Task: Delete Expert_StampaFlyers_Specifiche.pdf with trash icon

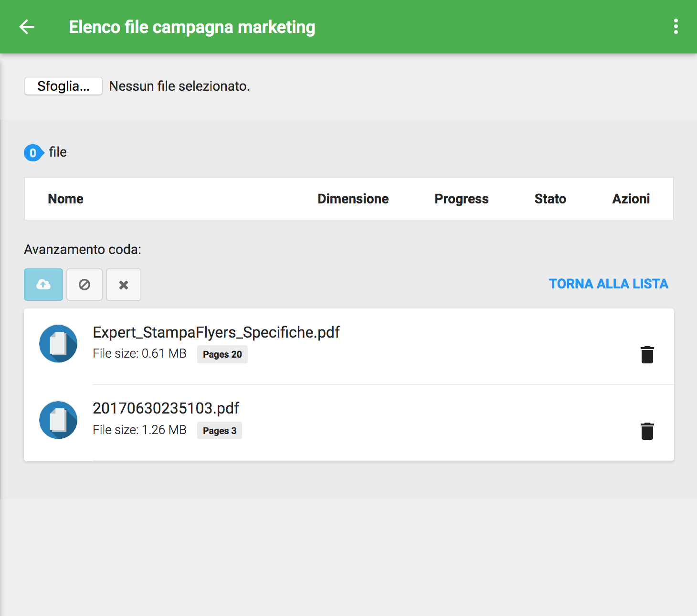Action: click(x=647, y=355)
